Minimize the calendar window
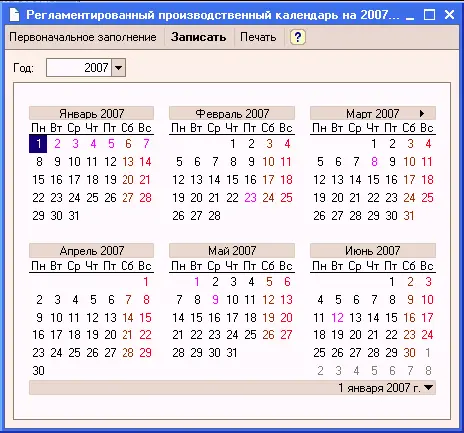The height and width of the screenshot is (433, 464). tap(410, 15)
